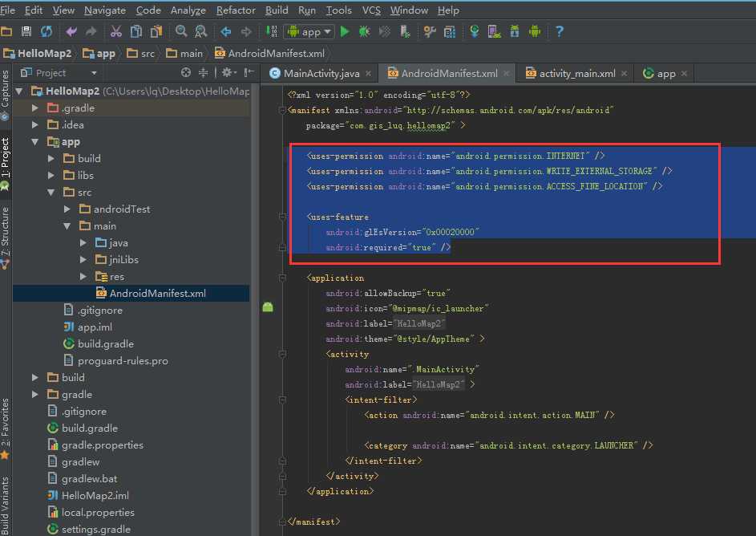
Task: Toggle the Build Variants side panel
Action: tap(6, 504)
